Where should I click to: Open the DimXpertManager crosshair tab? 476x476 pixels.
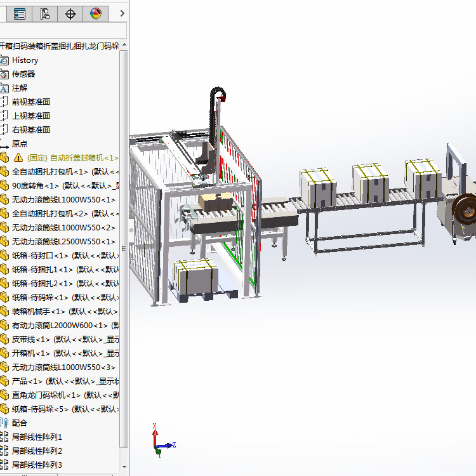coord(70,14)
